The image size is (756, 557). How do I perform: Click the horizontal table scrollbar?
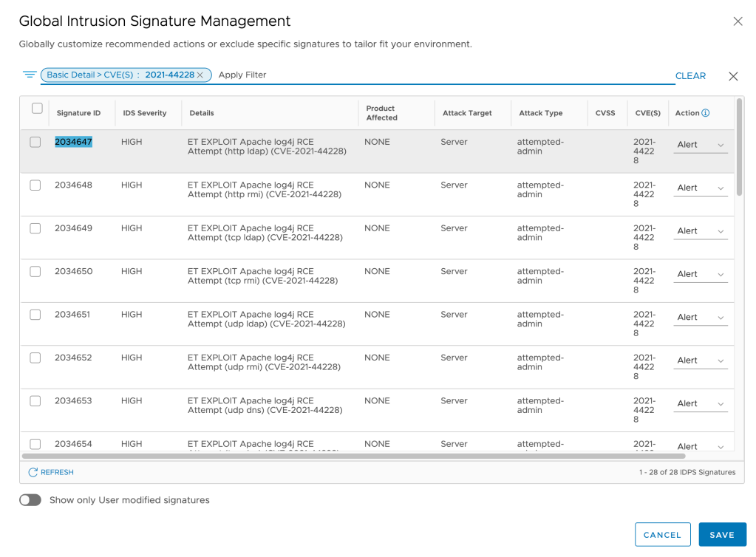click(x=370, y=457)
